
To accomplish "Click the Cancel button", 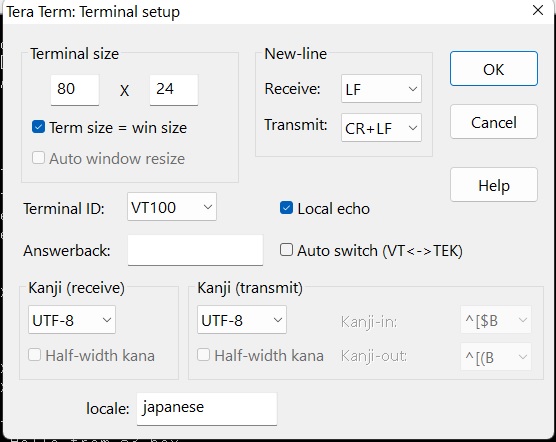I will point(494,122).
